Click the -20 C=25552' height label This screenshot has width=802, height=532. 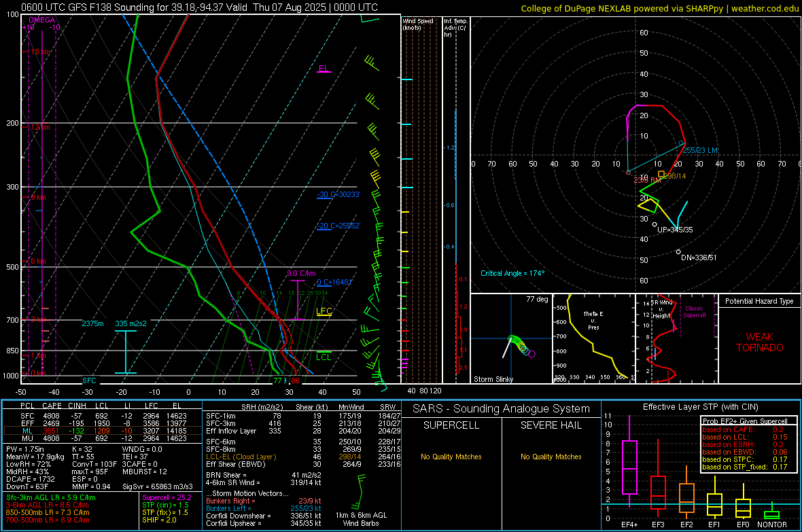click(338, 226)
